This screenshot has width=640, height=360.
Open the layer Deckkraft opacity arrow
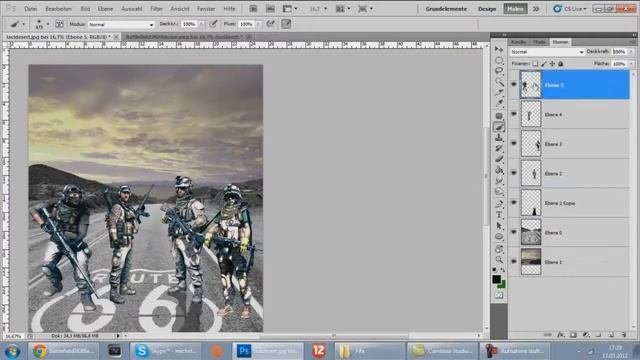click(x=631, y=52)
